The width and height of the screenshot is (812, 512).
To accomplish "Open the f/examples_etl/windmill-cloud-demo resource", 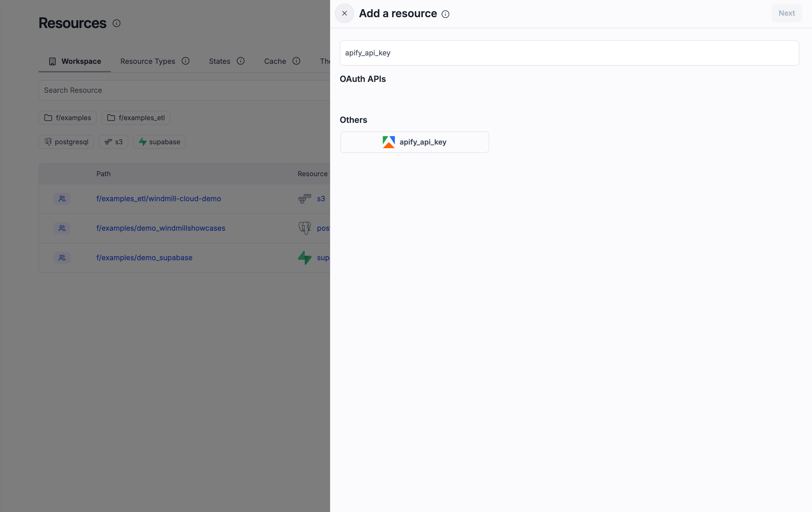I will (158, 199).
